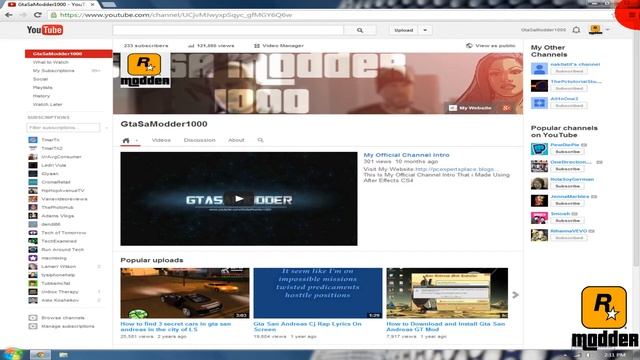Open the Run Around Tech subscription icon
This screenshot has height=360, width=640.
33,249
